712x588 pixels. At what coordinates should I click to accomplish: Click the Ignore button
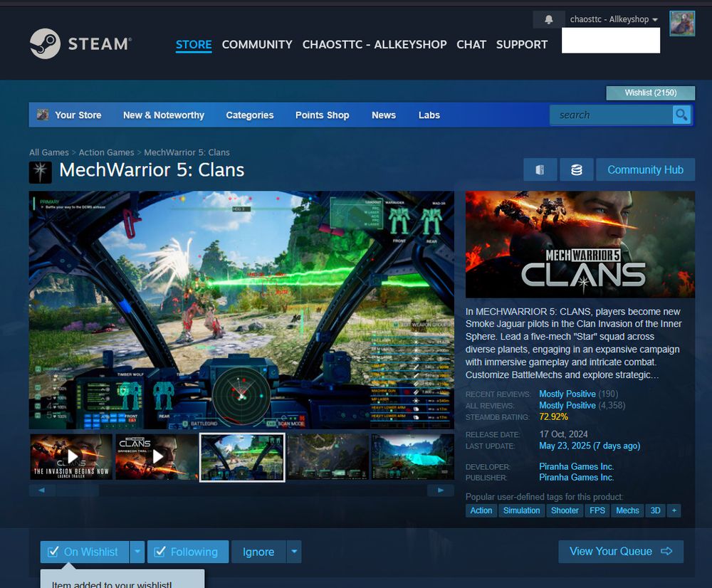click(x=258, y=552)
